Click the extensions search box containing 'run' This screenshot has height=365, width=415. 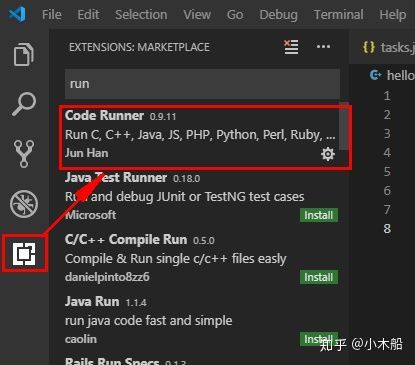[x=202, y=84]
